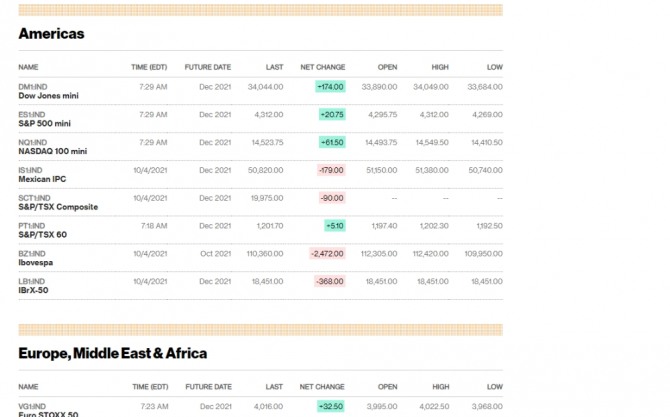670x417 pixels.
Task: Open the Ibovespa futures link
Action: 35,263
